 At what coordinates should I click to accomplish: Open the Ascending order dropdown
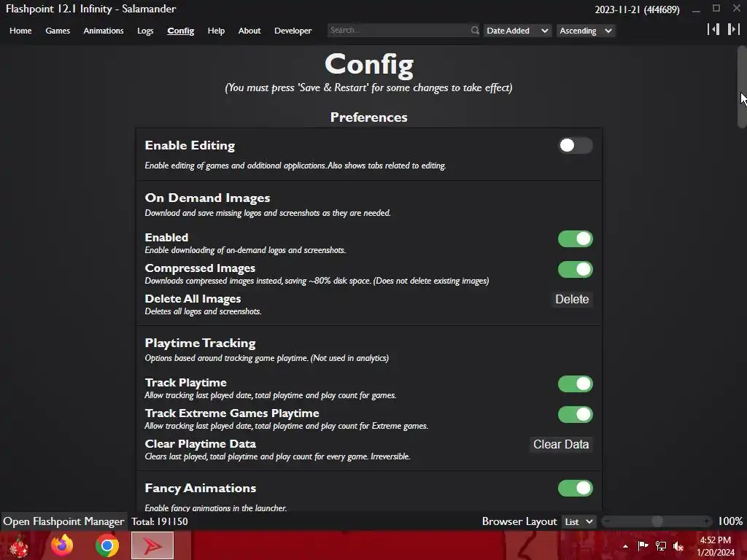pos(586,31)
